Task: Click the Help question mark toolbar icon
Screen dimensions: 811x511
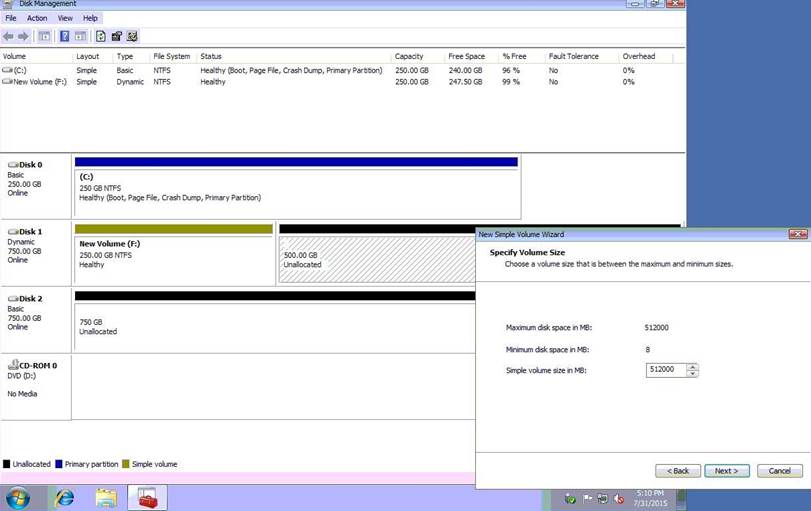Action: tap(65, 36)
